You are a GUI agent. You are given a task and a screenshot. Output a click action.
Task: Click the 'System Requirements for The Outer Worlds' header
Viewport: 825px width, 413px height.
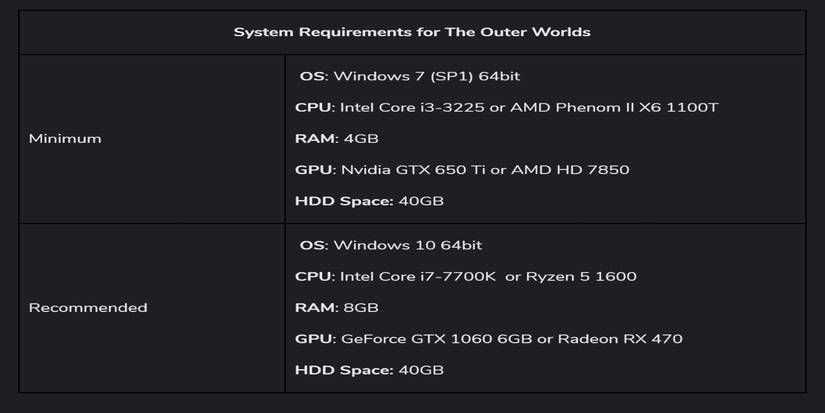pyautogui.click(x=412, y=32)
